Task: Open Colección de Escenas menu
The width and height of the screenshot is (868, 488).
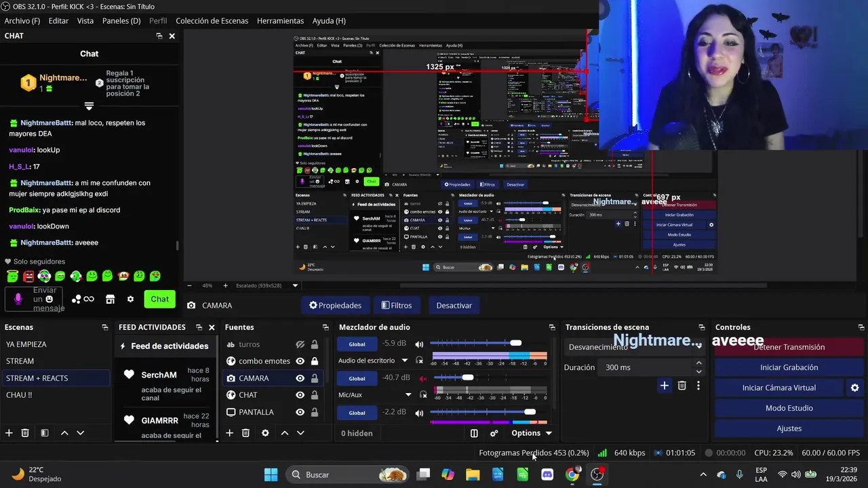Action: (x=212, y=21)
